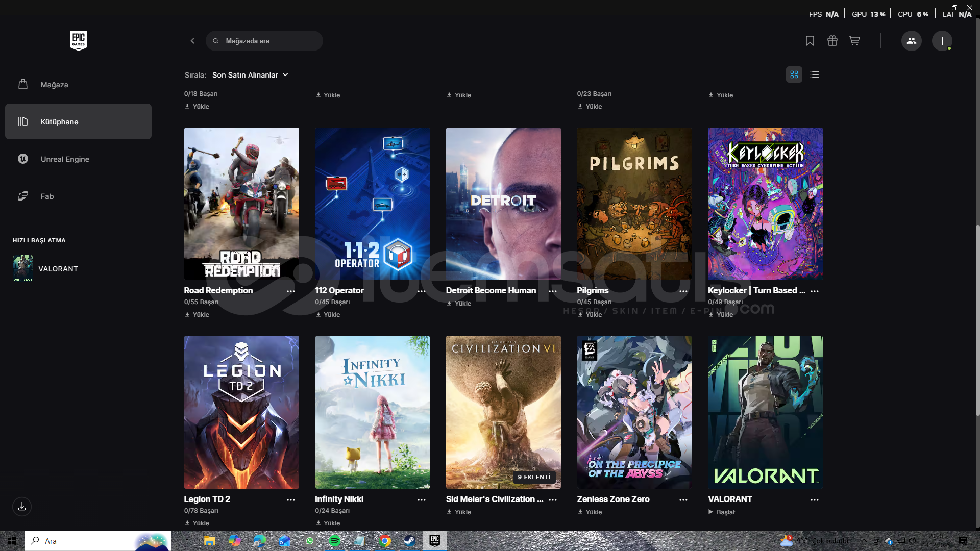
Task: Open the Infinity Nikki cover thumbnail
Action: 372,412
